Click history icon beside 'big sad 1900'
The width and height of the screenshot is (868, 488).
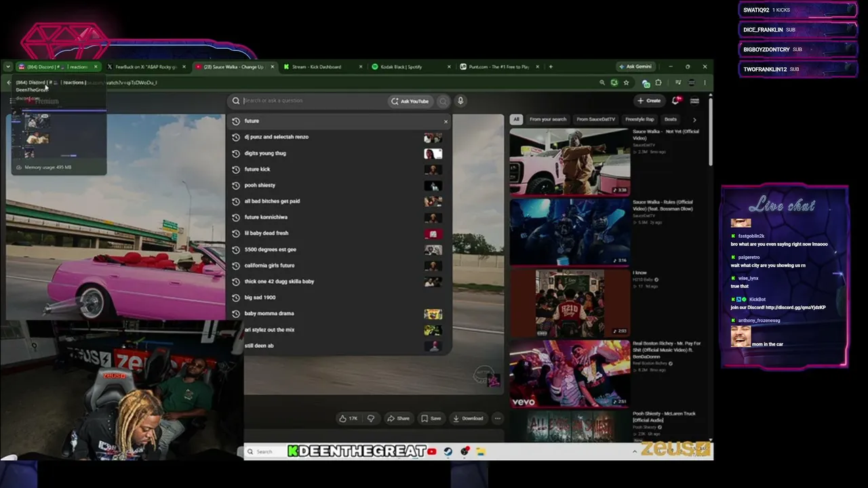pyautogui.click(x=236, y=298)
